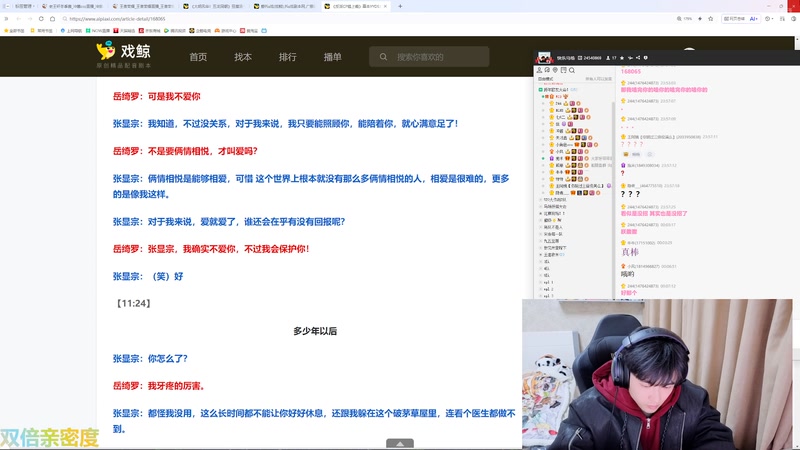Open the location pin icon in channel toolbar
The width and height of the screenshot is (800, 450).
[555, 70]
